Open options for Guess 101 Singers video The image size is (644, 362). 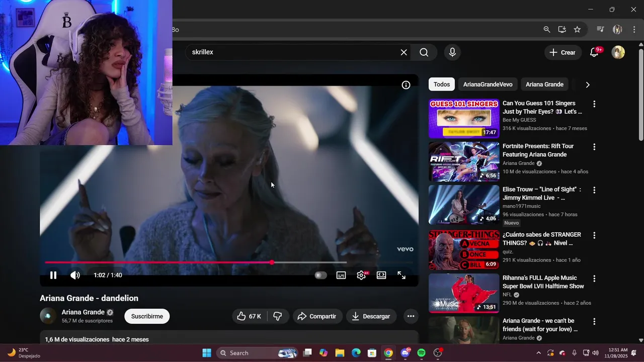pyautogui.click(x=594, y=104)
